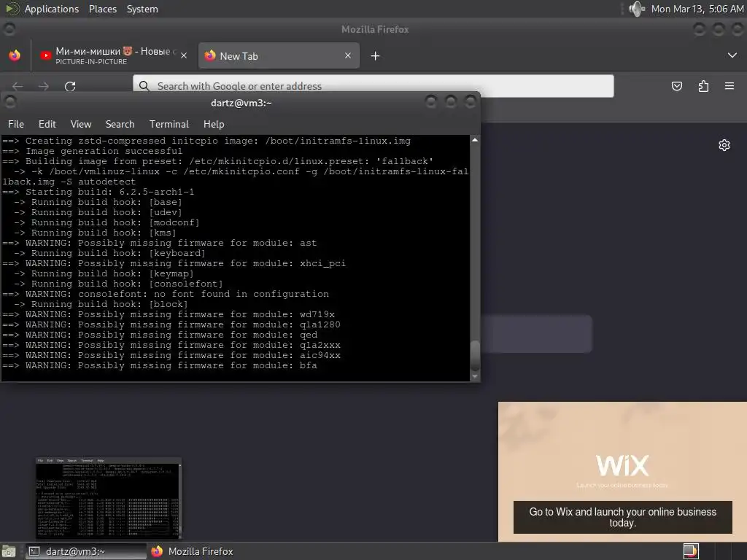Click the warning for module xhci_pci

[174, 263]
